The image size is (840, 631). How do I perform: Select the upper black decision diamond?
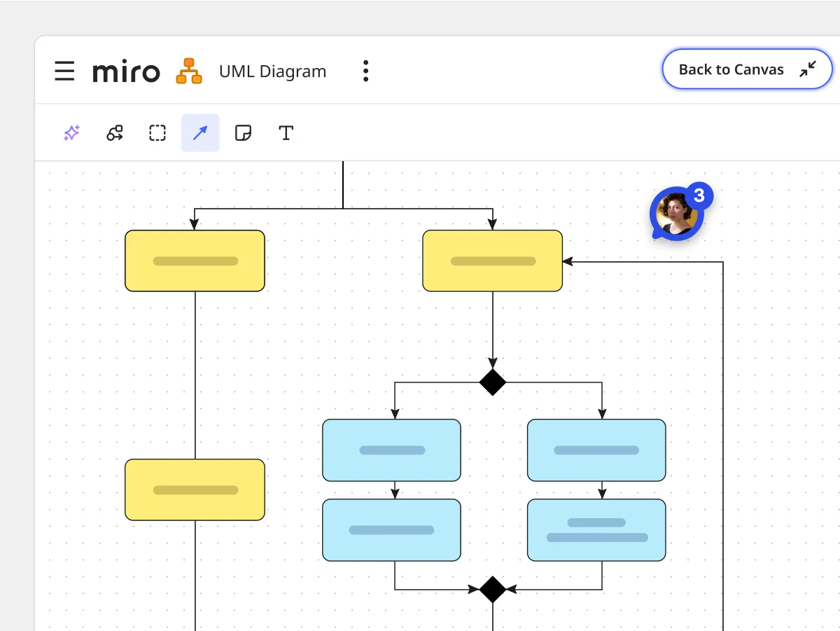[x=492, y=382]
